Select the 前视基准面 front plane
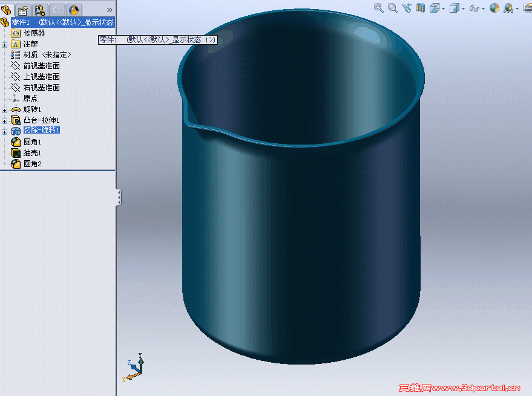Viewport: 532px width, 396px height. 41,66
